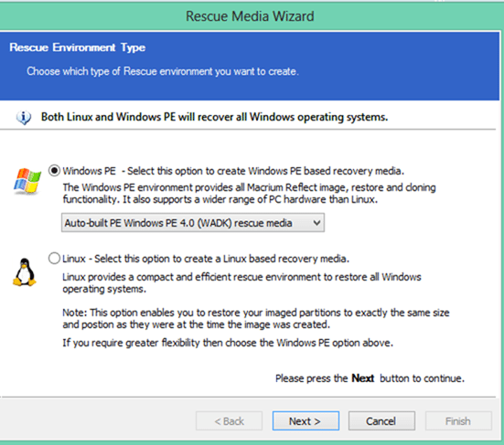Click 'Select this option to create Windows PE' label
The image size is (504, 445).
(x=265, y=171)
